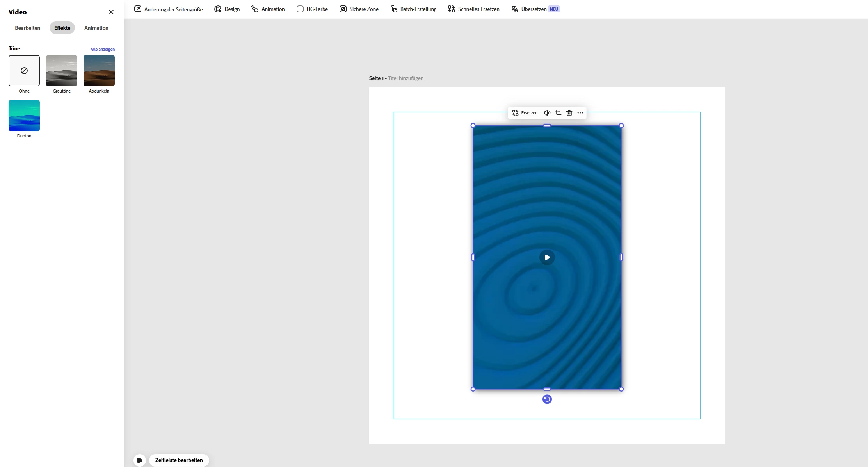Switch to Animation tab in Video panel
The image size is (868, 467).
96,28
